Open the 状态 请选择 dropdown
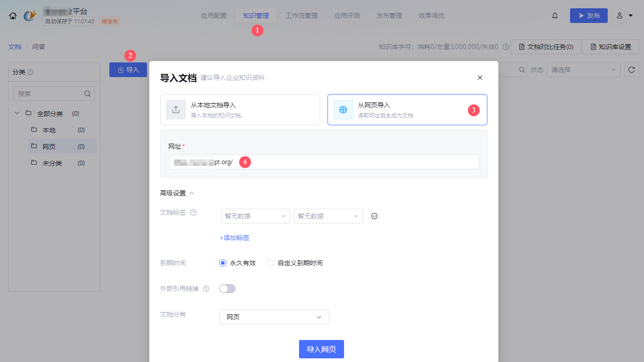The height and width of the screenshot is (362, 644). pyautogui.click(x=583, y=70)
